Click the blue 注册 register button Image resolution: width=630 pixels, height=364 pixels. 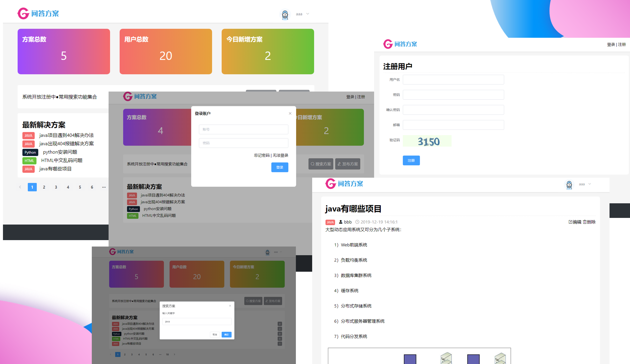coord(411,160)
